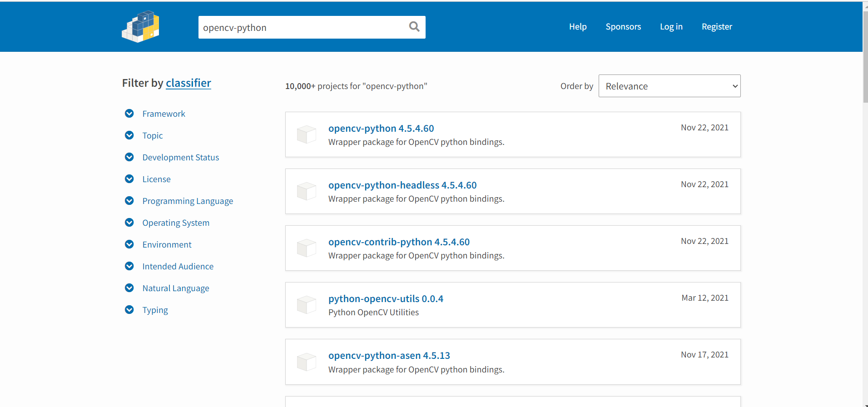
Task: Click Register in header
Action: (717, 26)
